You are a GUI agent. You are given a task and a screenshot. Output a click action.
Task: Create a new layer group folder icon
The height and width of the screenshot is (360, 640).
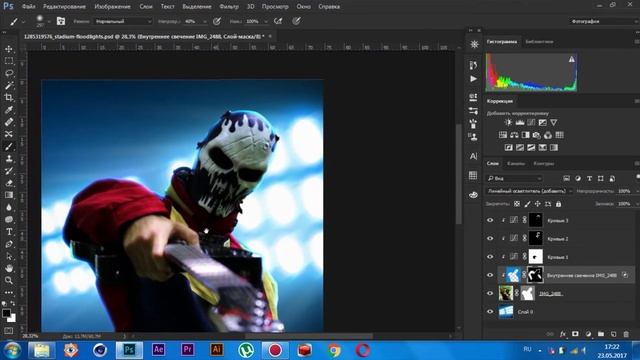pyautogui.click(x=601, y=334)
